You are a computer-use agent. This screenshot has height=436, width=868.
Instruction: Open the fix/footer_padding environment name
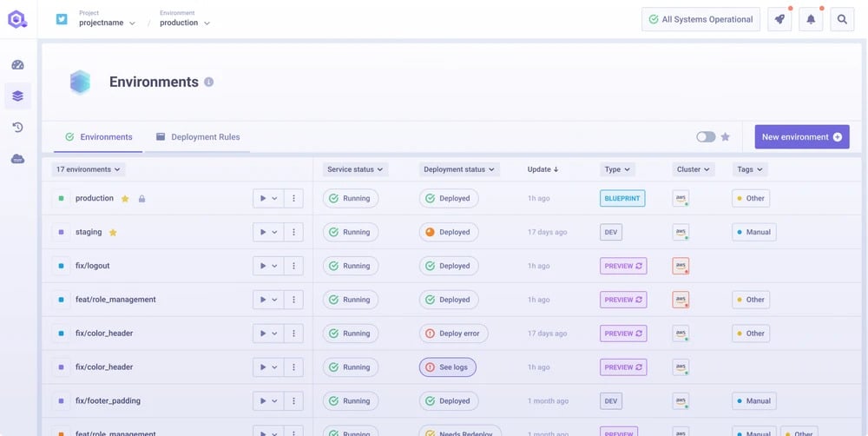click(x=108, y=401)
